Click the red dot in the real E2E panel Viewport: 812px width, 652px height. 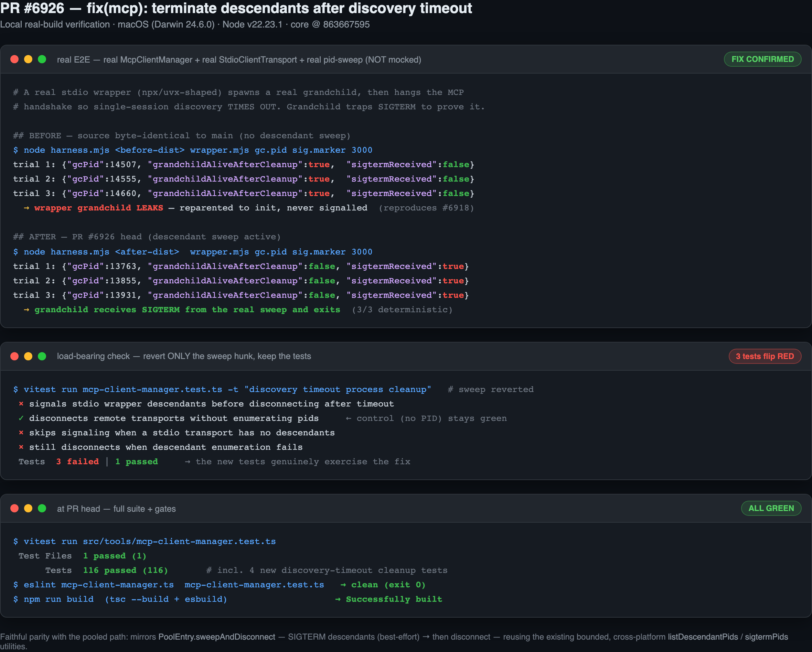[x=14, y=59]
